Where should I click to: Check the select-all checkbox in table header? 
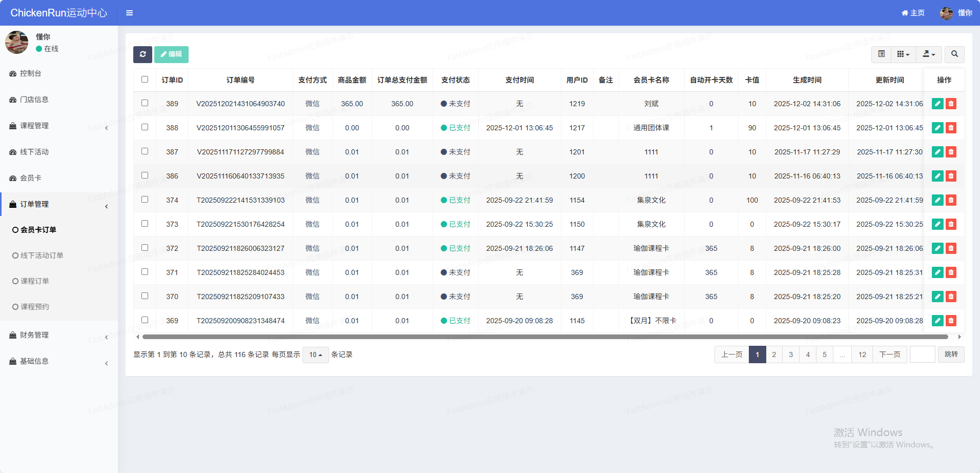[x=145, y=80]
